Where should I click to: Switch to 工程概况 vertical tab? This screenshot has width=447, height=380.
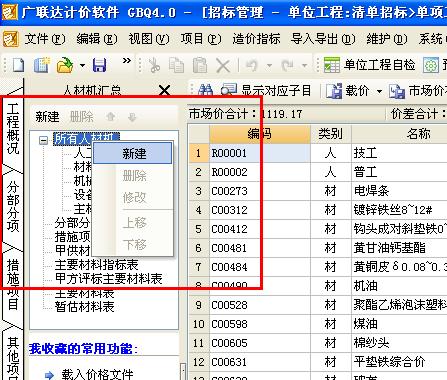[13, 129]
